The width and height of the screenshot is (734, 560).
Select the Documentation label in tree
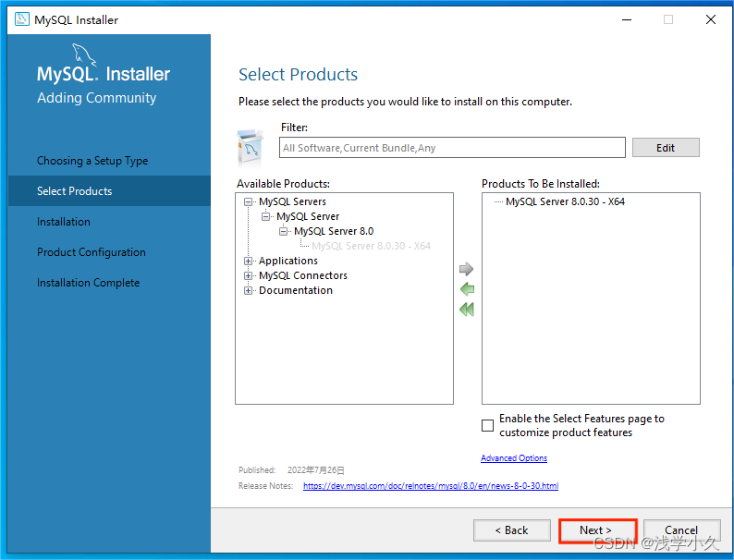[x=296, y=290]
